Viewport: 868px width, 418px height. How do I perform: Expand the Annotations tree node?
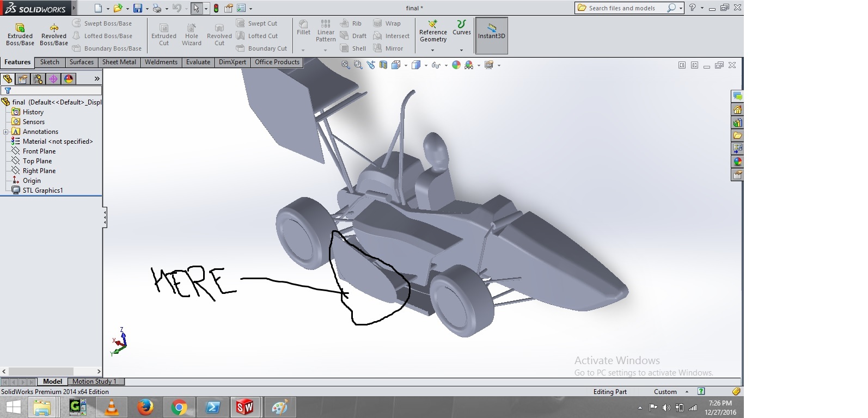click(x=6, y=132)
